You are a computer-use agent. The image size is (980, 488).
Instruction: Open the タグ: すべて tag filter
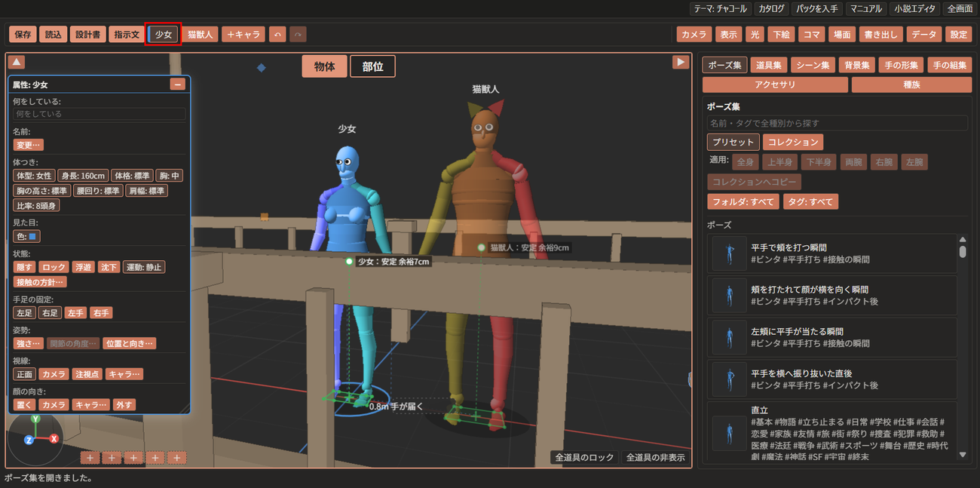(x=810, y=202)
